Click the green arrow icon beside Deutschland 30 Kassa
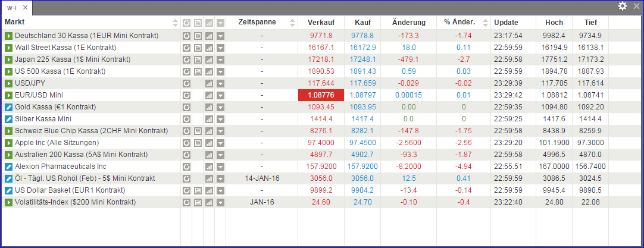The height and width of the screenshot is (248, 644). 8,36
